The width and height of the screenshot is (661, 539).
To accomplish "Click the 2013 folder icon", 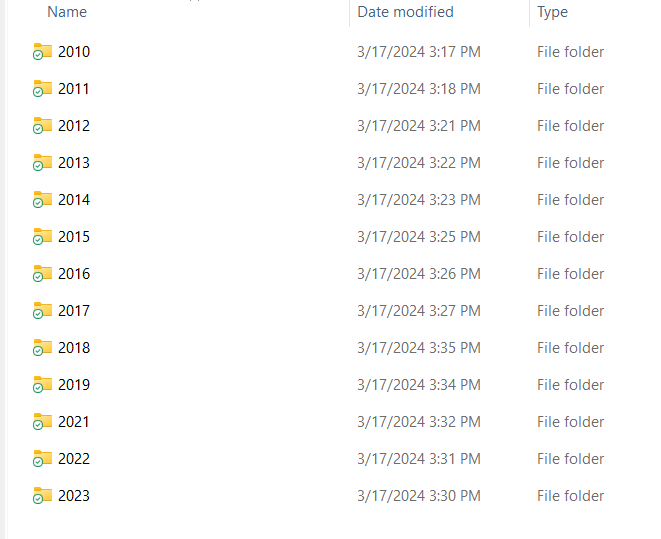I will [42, 163].
